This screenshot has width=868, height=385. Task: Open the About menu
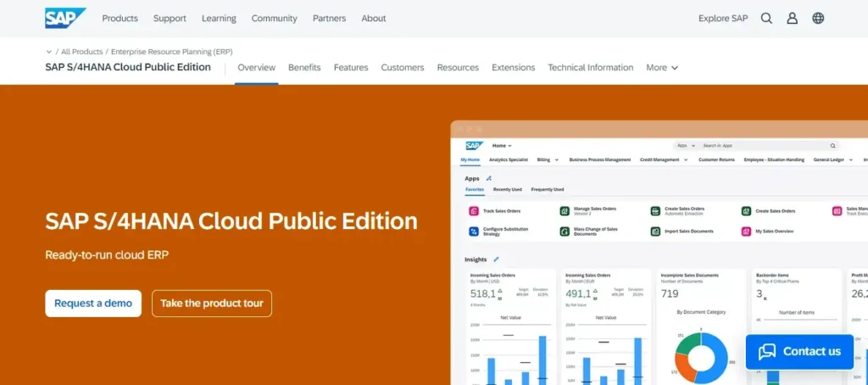(x=374, y=19)
